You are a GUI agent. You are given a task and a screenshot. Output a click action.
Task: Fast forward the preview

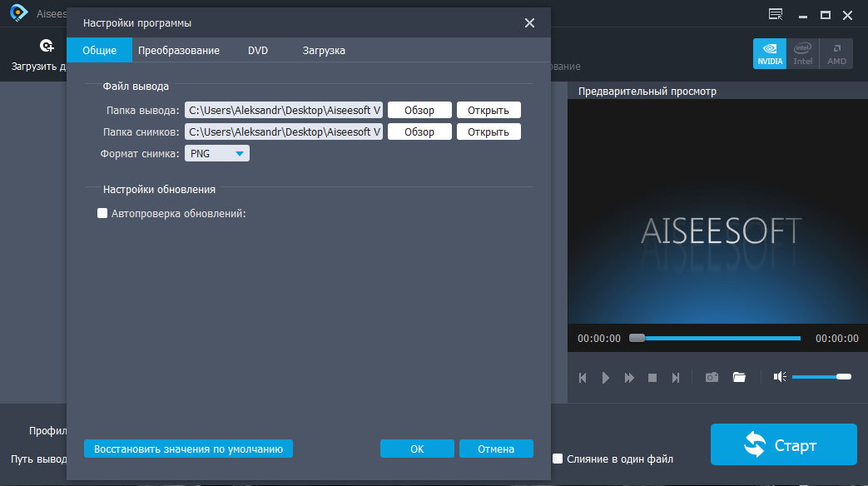629,378
